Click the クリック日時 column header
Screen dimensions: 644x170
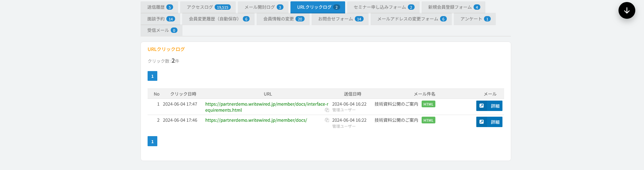183,94
